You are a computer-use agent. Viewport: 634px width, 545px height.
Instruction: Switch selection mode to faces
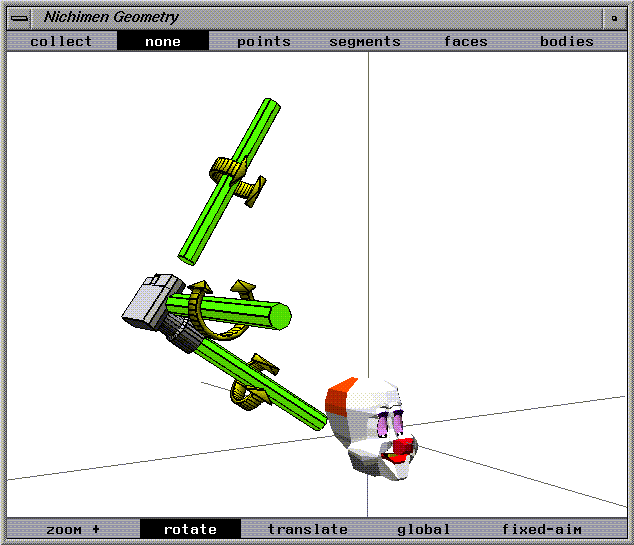pyautogui.click(x=466, y=41)
